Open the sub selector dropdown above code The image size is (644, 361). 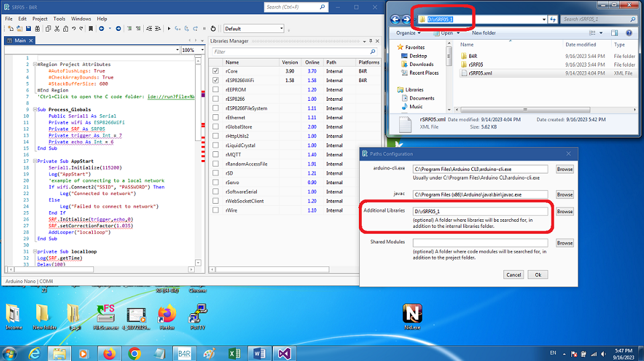click(177, 50)
